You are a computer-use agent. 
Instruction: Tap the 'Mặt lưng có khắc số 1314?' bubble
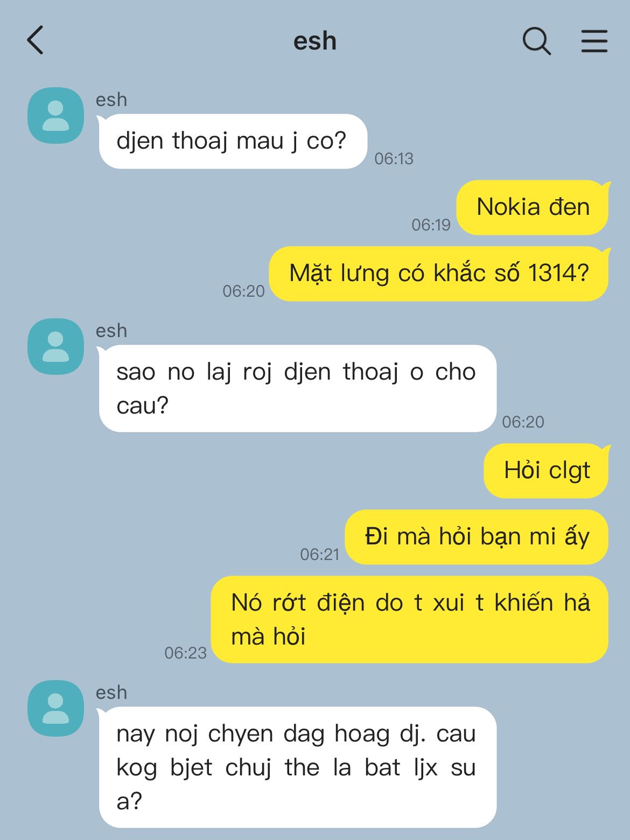tap(439, 274)
